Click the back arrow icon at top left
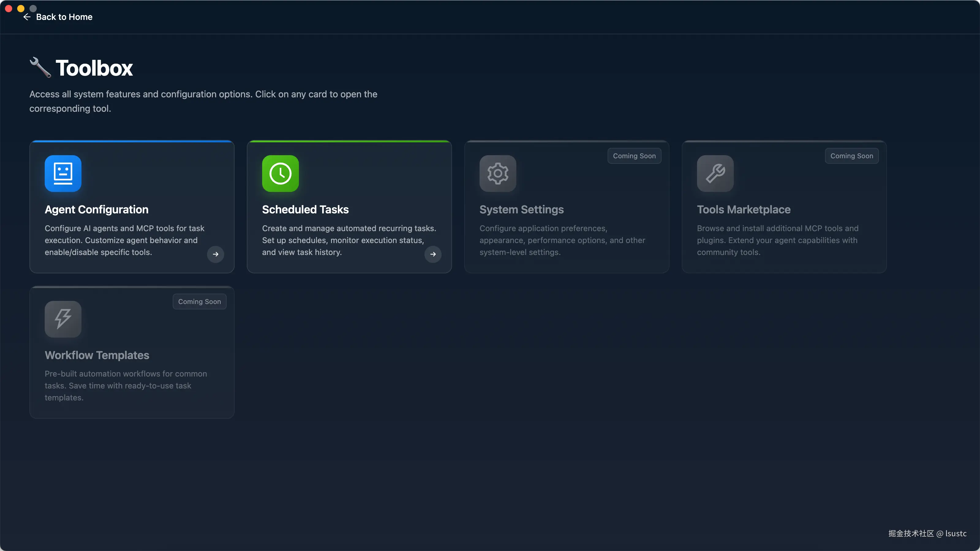 click(x=27, y=17)
